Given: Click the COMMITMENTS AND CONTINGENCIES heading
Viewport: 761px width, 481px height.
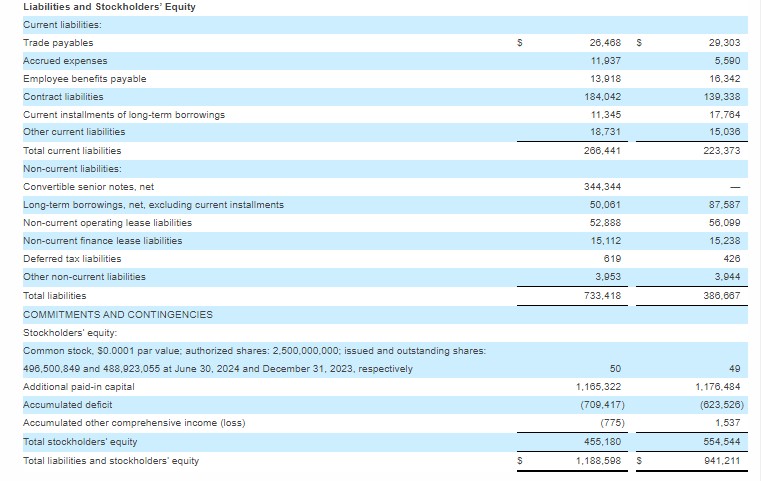Looking at the screenshot, I should [x=117, y=314].
